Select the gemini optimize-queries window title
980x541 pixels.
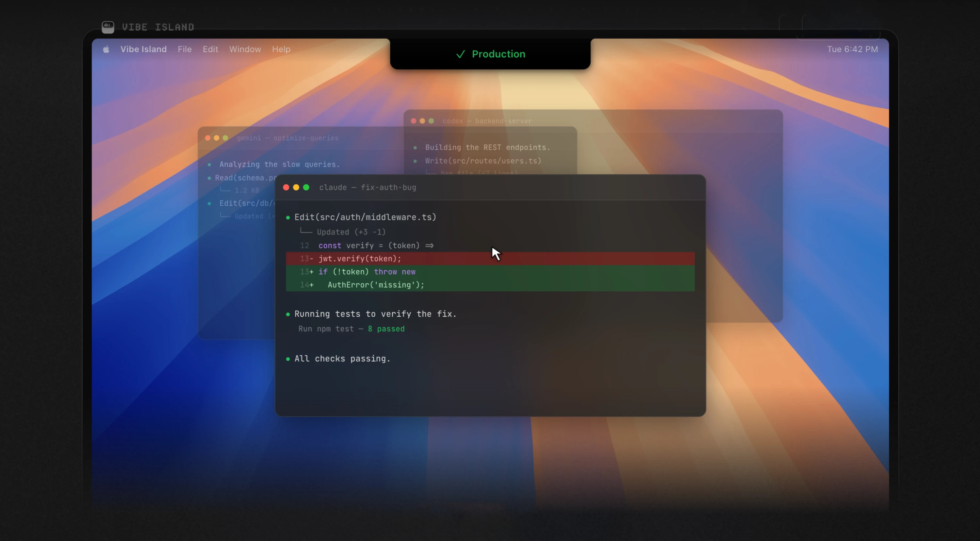[x=287, y=138]
